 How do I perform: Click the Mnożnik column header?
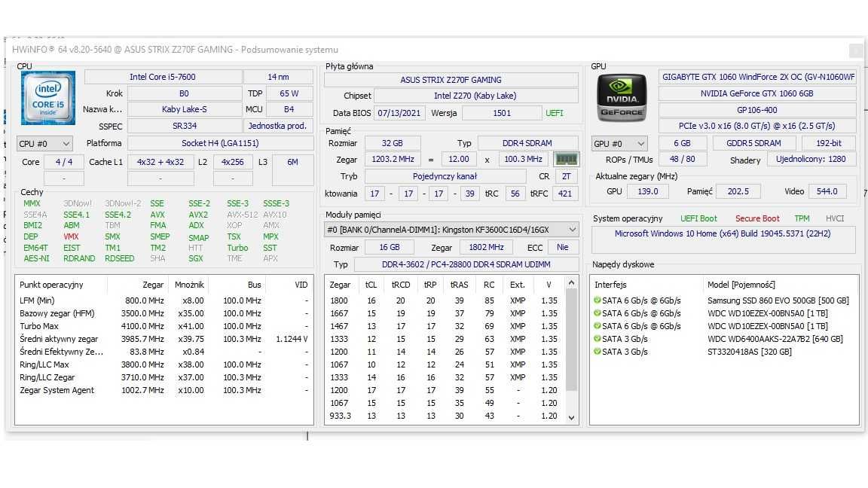(x=189, y=285)
